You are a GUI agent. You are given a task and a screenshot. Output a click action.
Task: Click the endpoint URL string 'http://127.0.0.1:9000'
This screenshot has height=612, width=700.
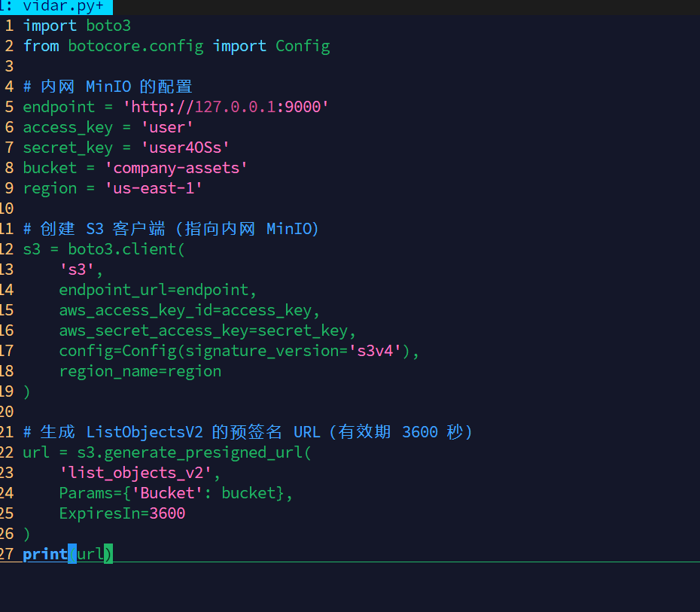click(226, 107)
